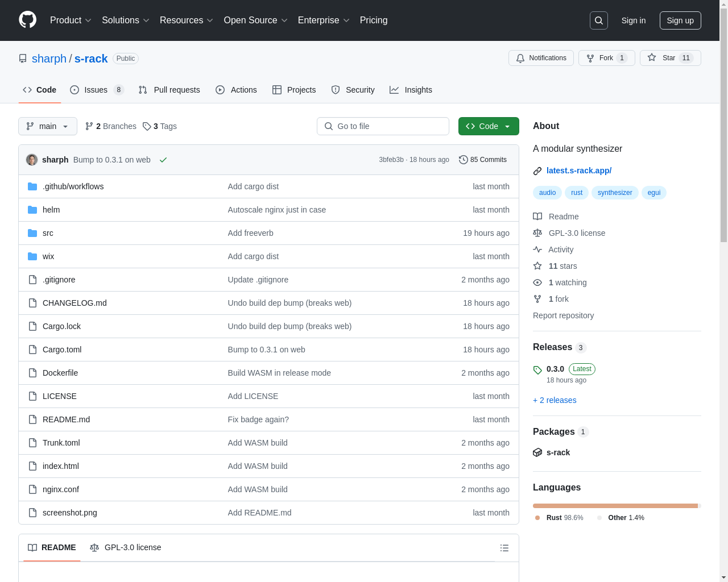Click the + 2 releases link
Screen dimensions: 728x582
[555, 400]
